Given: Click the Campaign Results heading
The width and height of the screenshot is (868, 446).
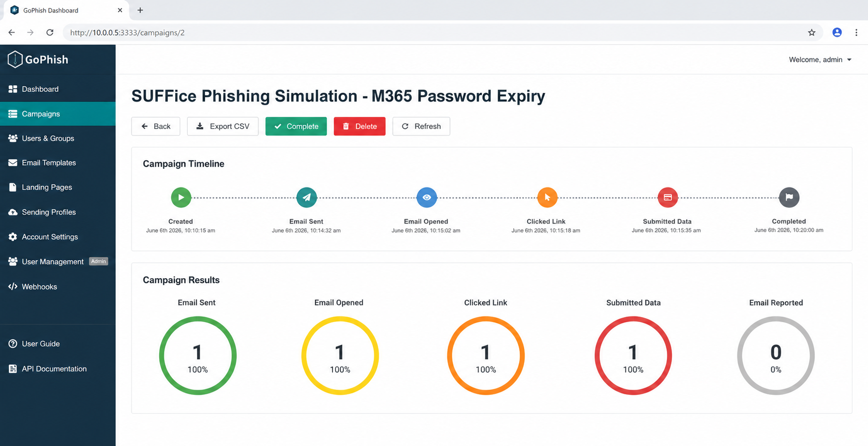Looking at the screenshot, I should click(181, 280).
